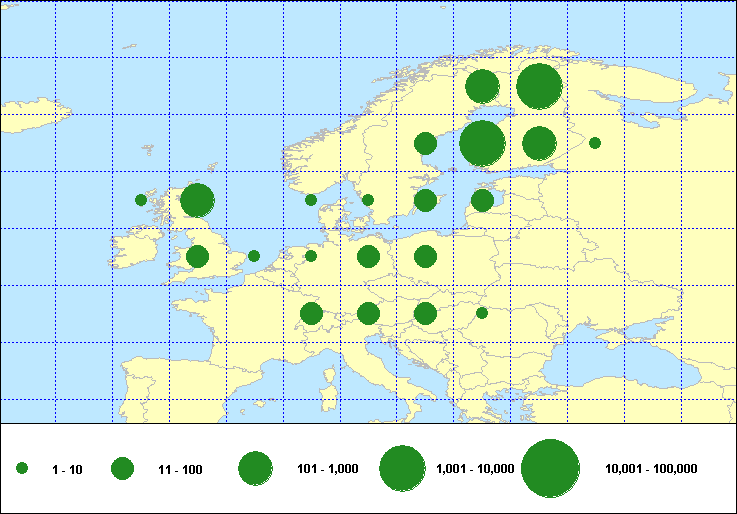737x514 pixels.
Task: Click the small dot over the Netherlands
Action: 311,256
